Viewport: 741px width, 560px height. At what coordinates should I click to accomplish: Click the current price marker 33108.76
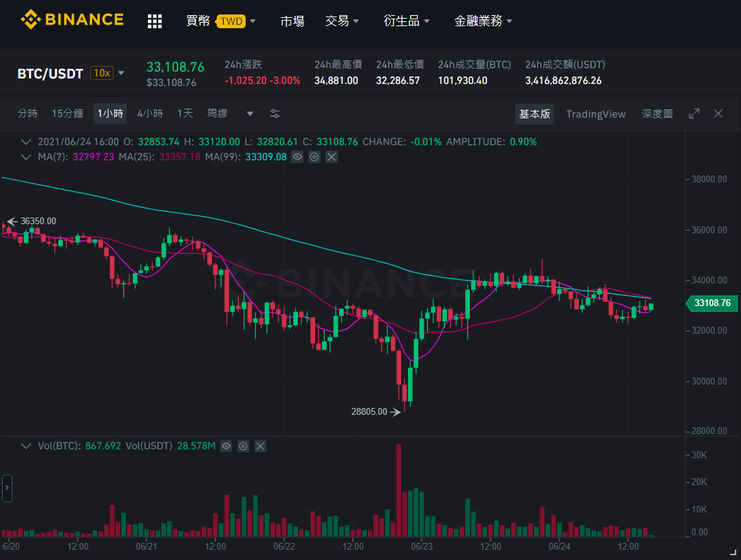pos(711,303)
